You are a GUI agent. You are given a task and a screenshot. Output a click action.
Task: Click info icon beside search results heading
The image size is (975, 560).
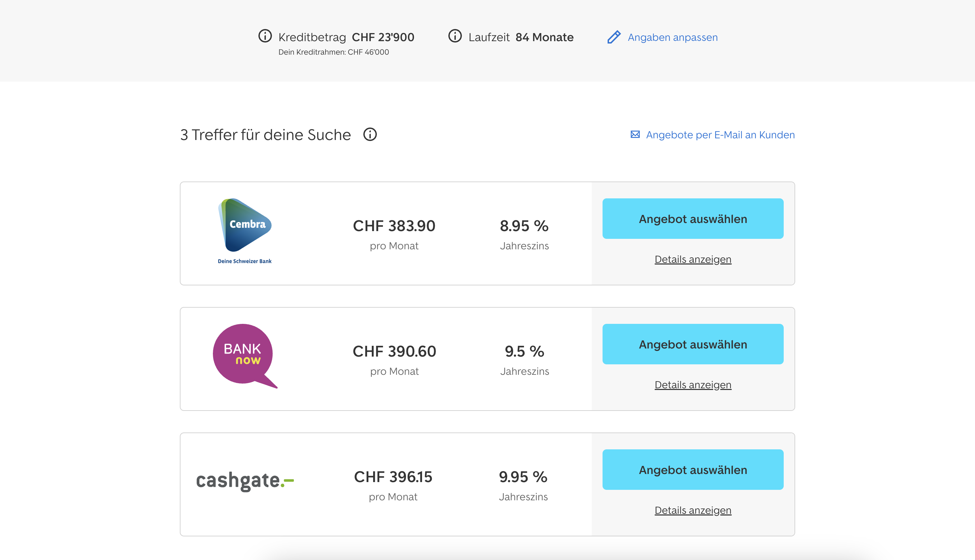click(370, 135)
